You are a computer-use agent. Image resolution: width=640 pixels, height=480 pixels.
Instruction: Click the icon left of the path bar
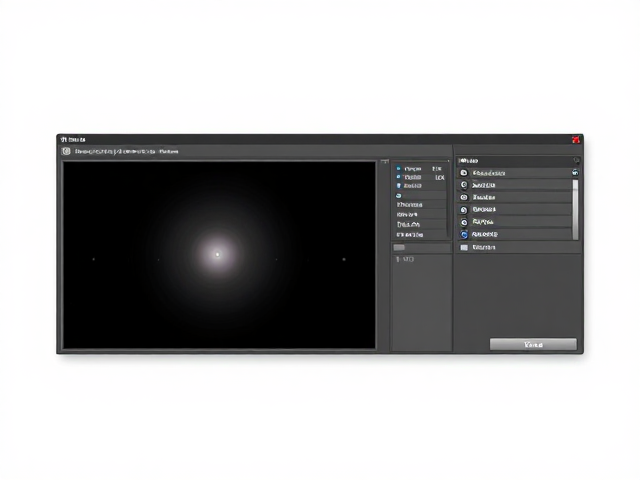66,151
